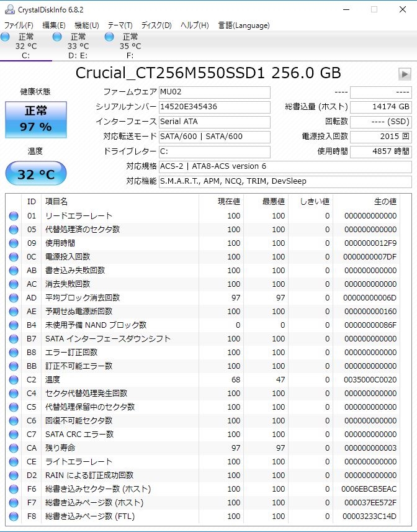
Task: Click raw value 0035000C0020
Action: (x=370, y=380)
